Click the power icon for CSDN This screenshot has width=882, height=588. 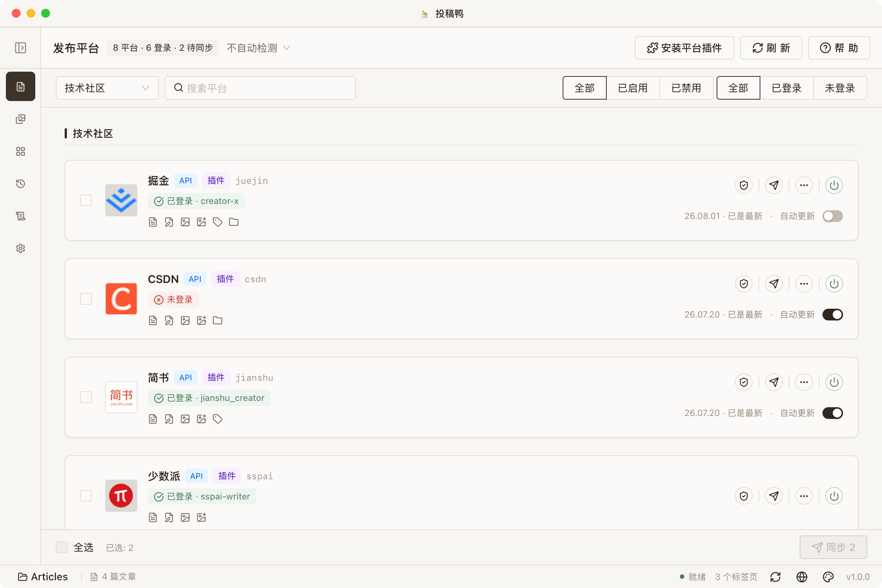(x=834, y=284)
